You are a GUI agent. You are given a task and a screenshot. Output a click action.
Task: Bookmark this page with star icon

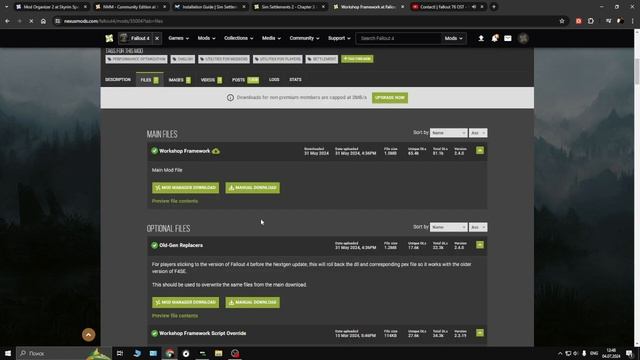point(562,21)
